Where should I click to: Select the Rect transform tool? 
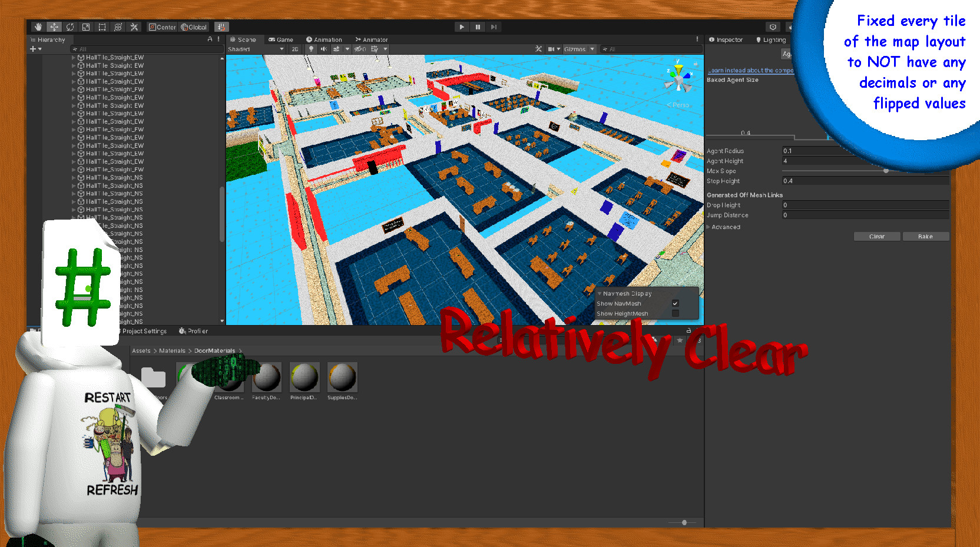(102, 27)
